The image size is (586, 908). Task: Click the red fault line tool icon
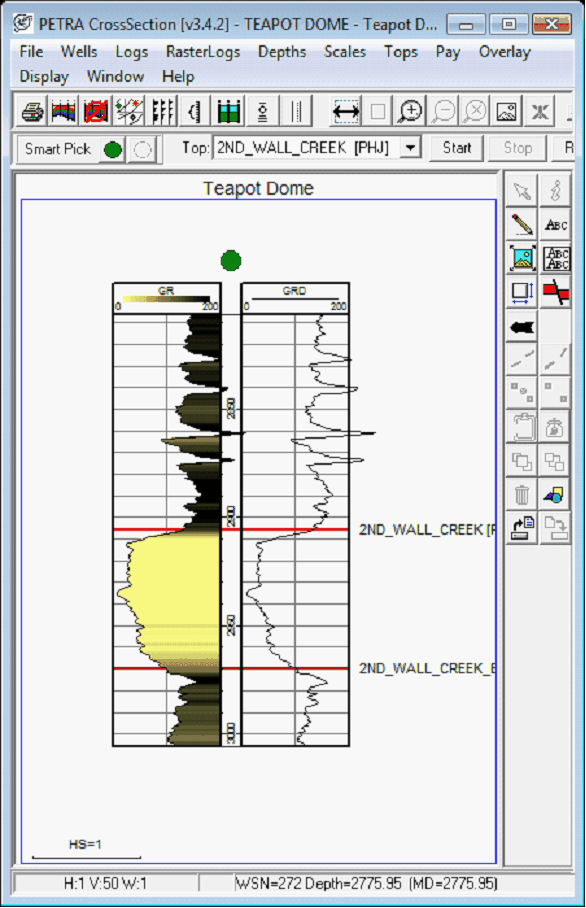coord(555,292)
